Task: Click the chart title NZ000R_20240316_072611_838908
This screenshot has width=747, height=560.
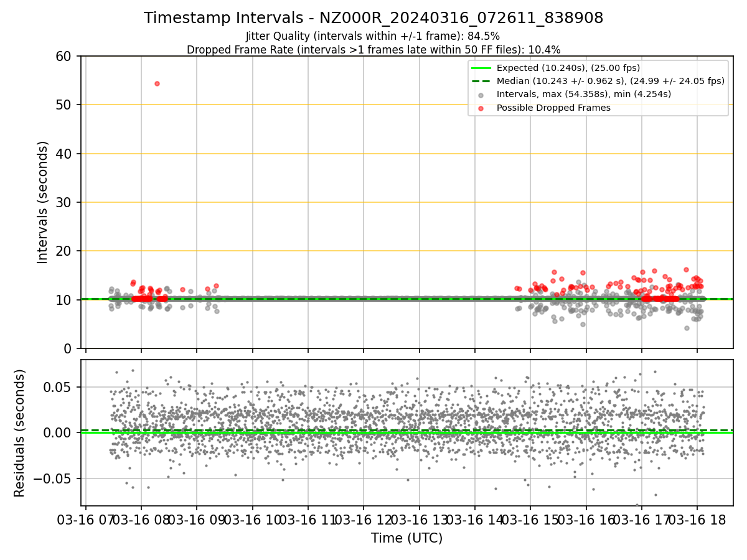Action: (374, 18)
